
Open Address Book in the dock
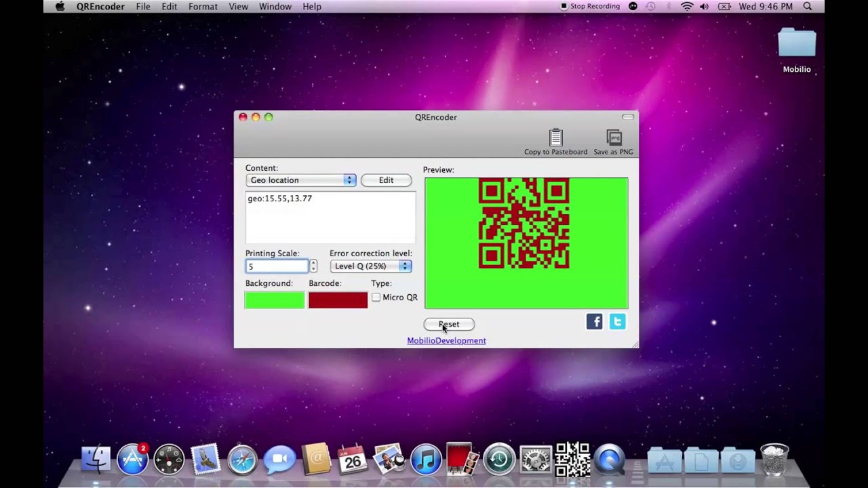click(x=315, y=459)
